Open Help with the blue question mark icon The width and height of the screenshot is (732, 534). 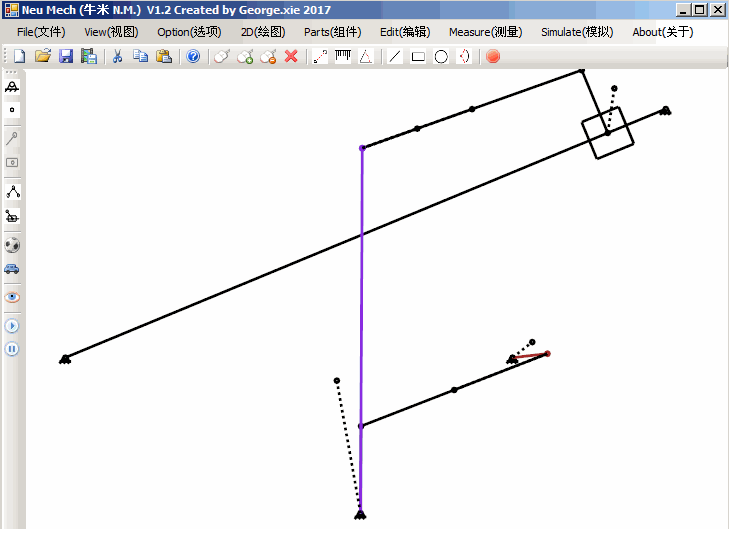(x=193, y=57)
